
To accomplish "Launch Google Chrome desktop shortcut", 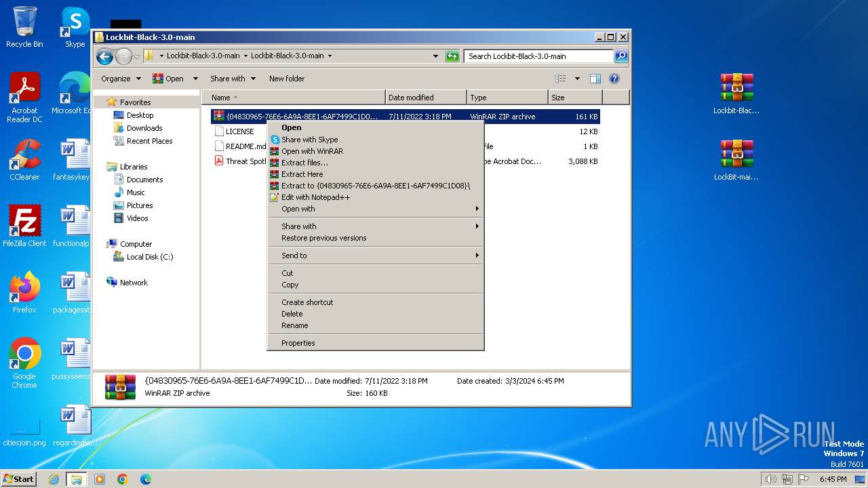I will point(24,363).
